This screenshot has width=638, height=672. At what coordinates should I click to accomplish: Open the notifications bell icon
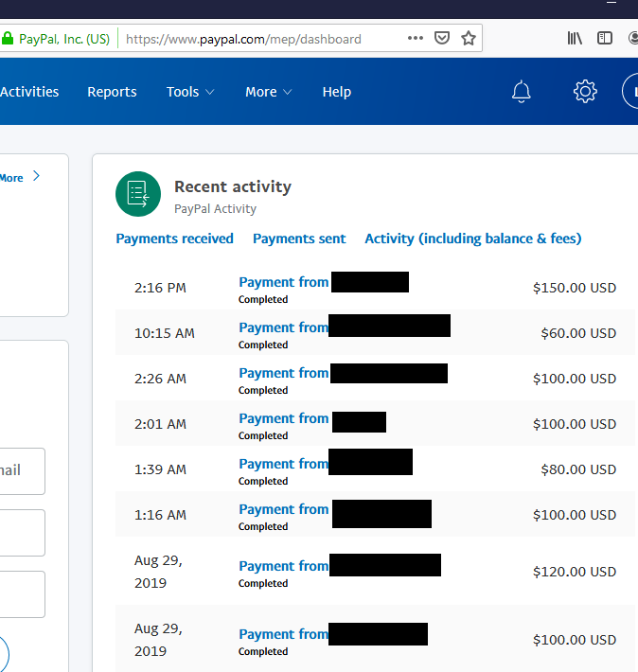(x=521, y=92)
